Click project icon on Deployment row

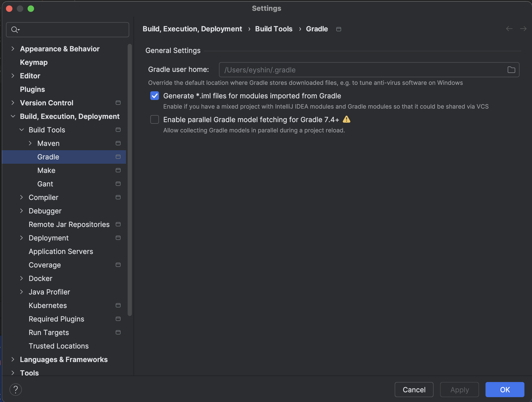pos(118,238)
